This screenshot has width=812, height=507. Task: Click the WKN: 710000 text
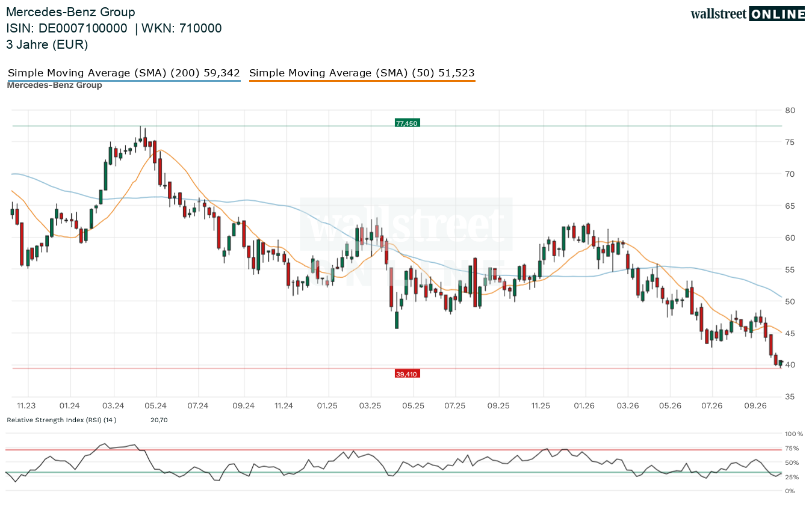click(182, 28)
